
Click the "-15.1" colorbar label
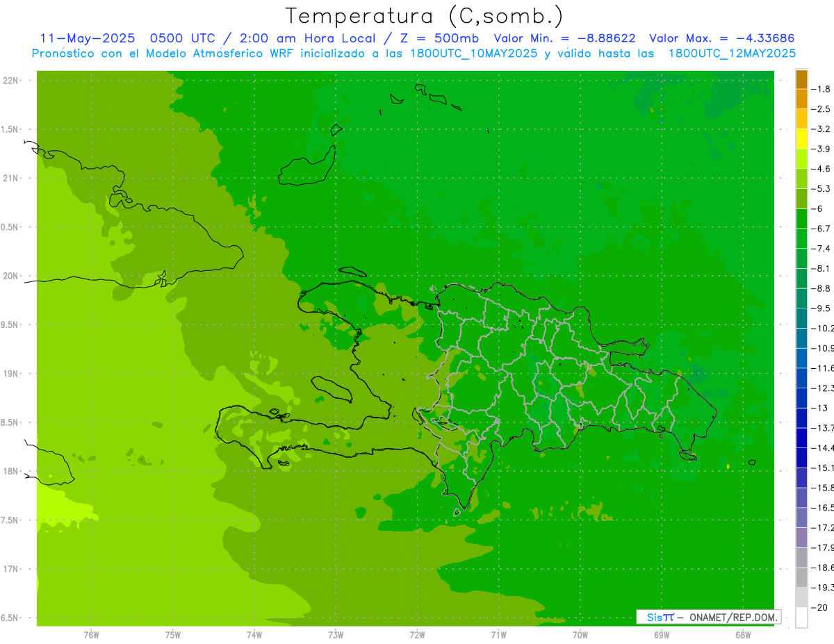pyautogui.click(x=824, y=468)
